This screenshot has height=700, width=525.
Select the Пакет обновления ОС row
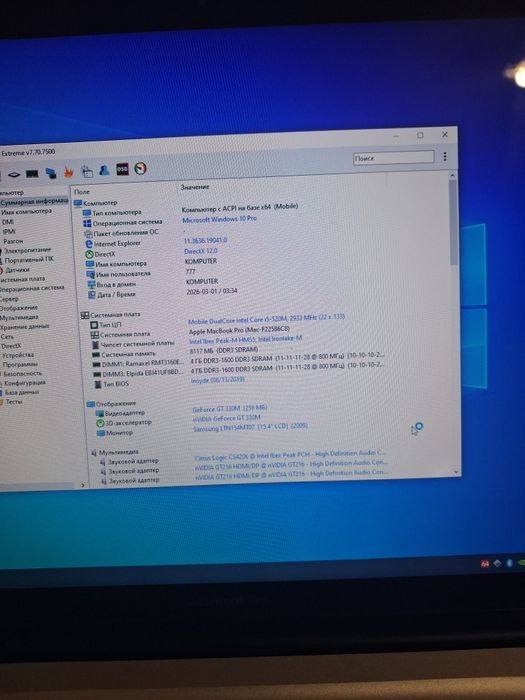[x=121, y=233]
